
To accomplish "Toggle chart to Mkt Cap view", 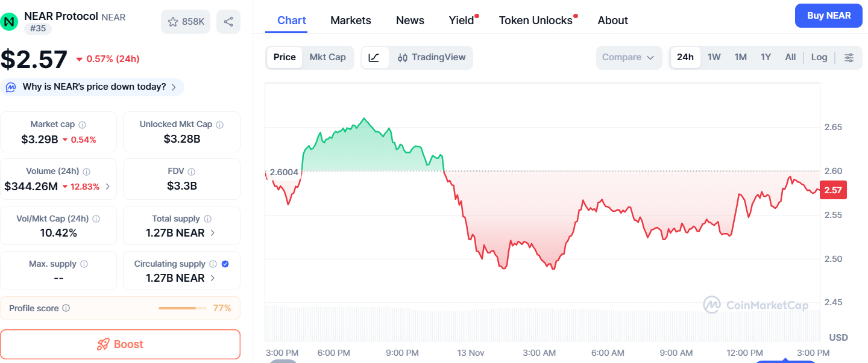I will coord(327,57).
